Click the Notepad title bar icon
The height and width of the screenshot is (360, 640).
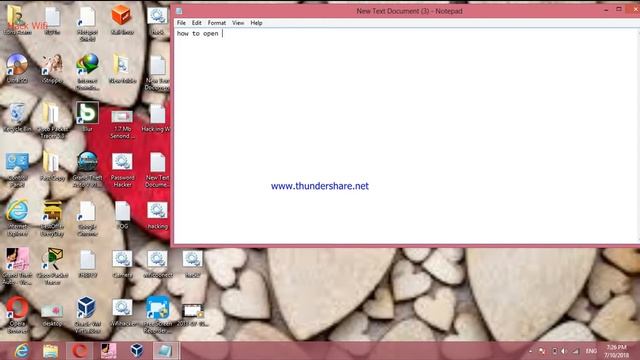pyautogui.click(x=179, y=11)
